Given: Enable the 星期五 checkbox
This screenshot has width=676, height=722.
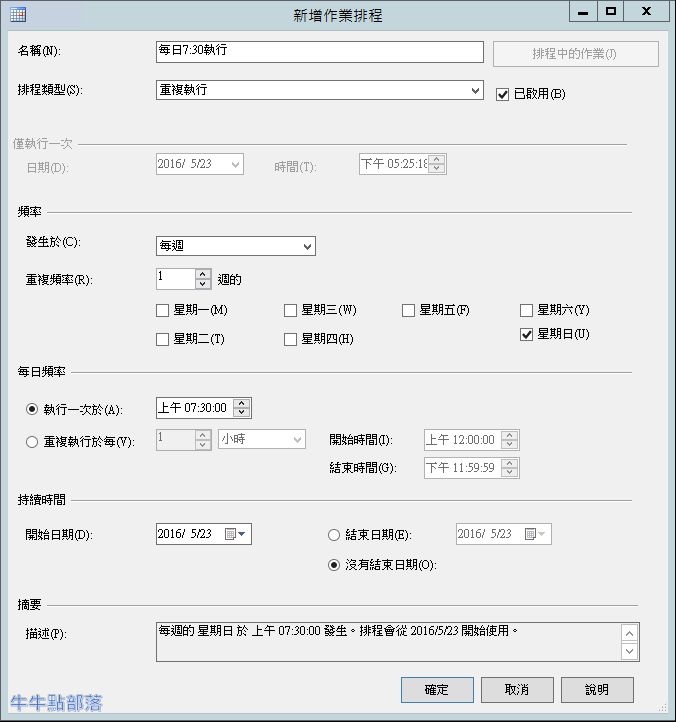Looking at the screenshot, I should (x=408, y=311).
